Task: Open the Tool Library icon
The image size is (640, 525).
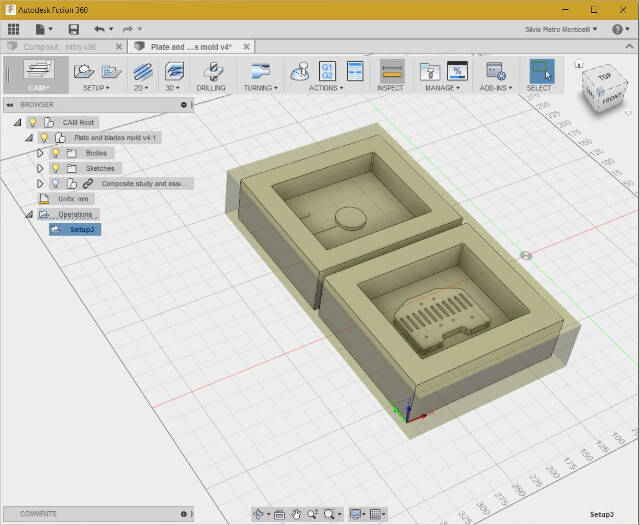Action: click(x=429, y=71)
